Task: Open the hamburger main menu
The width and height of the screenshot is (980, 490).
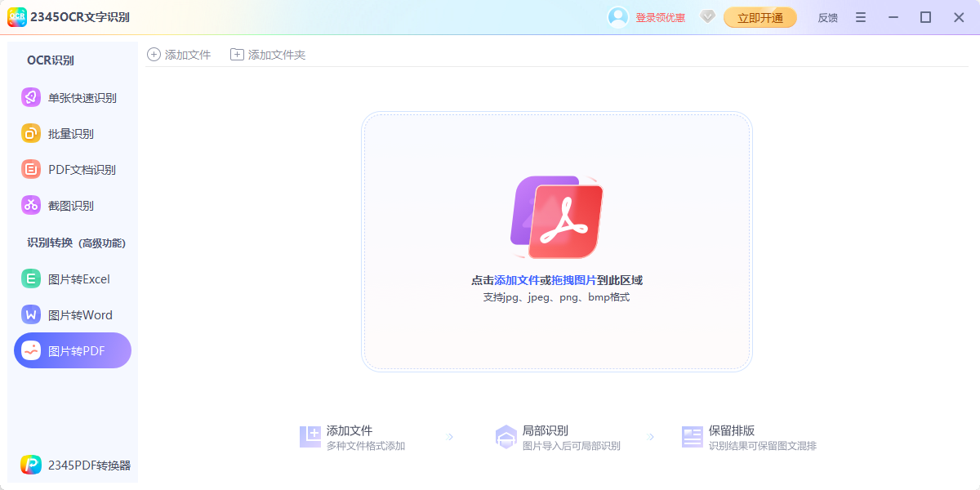Action: (x=861, y=17)
